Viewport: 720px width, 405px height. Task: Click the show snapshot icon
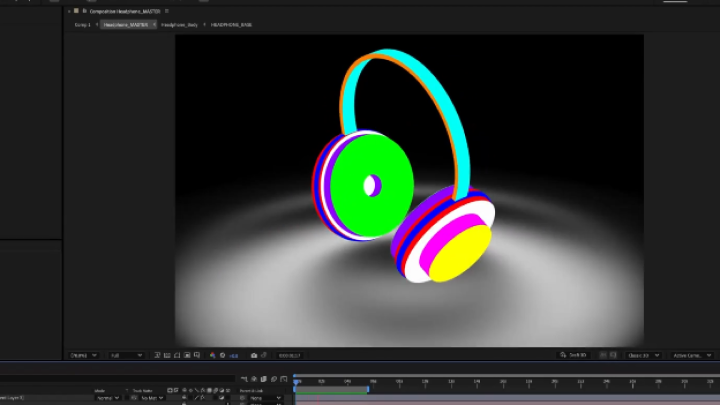click(x=264, y=355)
